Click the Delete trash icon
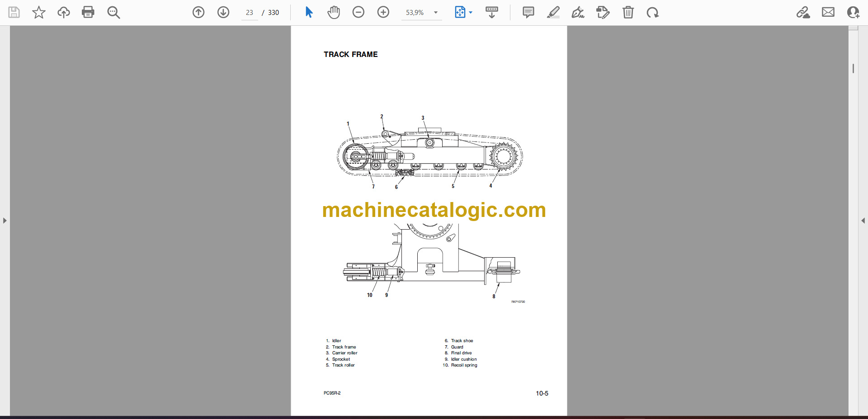 (628, 12)
